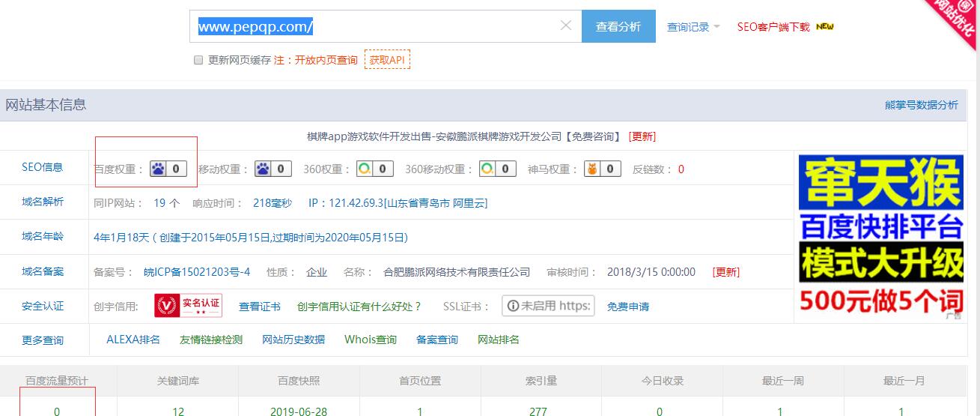The height and width of the screenshot is (416, 980).
Task: Click the 获取API button
Action: pyautogui.click(x=387, y=60)
